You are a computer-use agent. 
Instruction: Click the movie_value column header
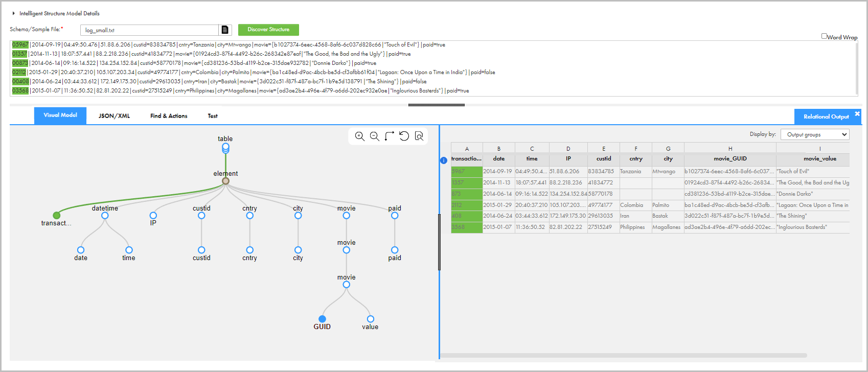pos(813,159)
